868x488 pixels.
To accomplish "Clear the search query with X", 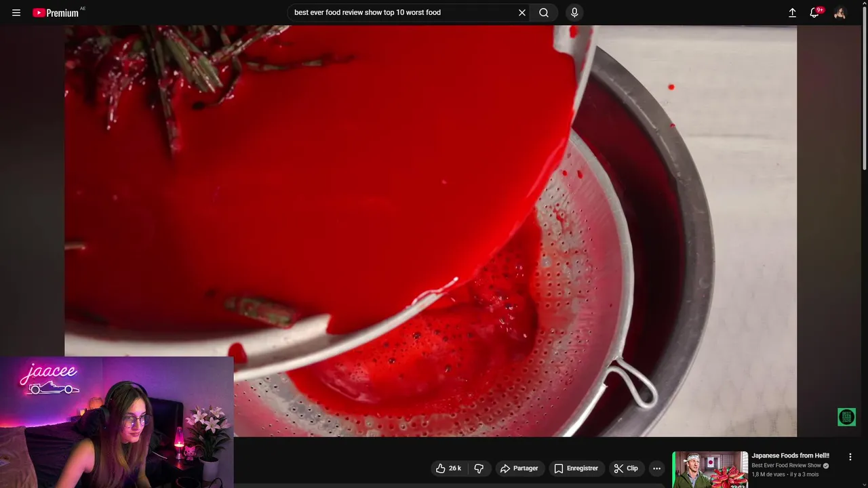I will [522, 12].
